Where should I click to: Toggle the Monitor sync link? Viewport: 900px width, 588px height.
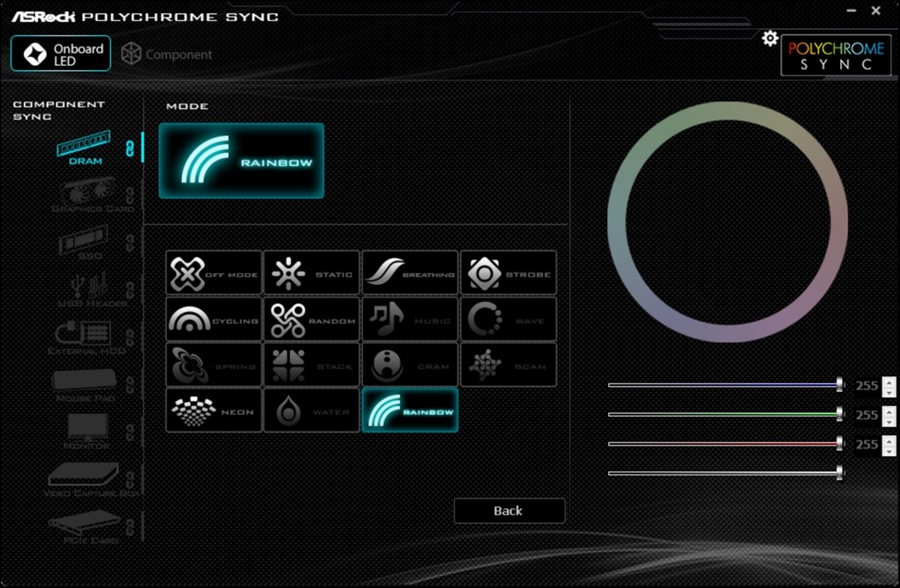click(130, 432)
